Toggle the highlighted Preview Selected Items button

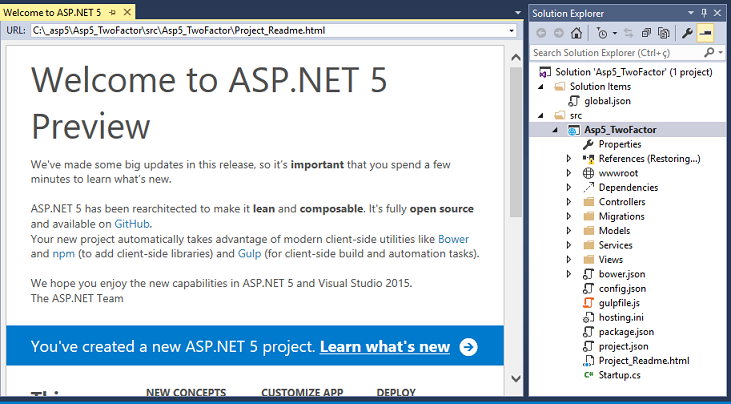click(x=705, y=33)
